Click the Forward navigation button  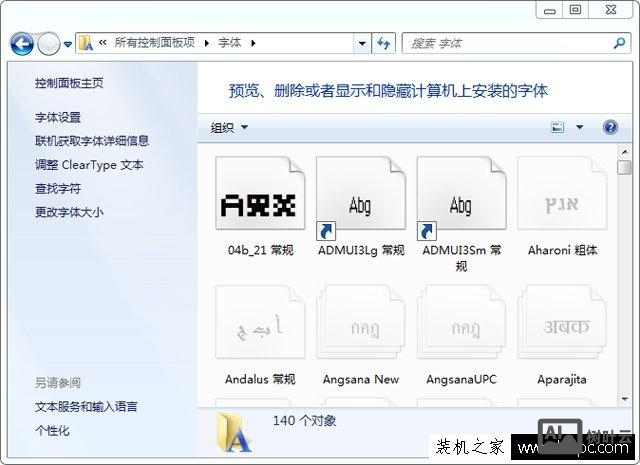[49, 43]
